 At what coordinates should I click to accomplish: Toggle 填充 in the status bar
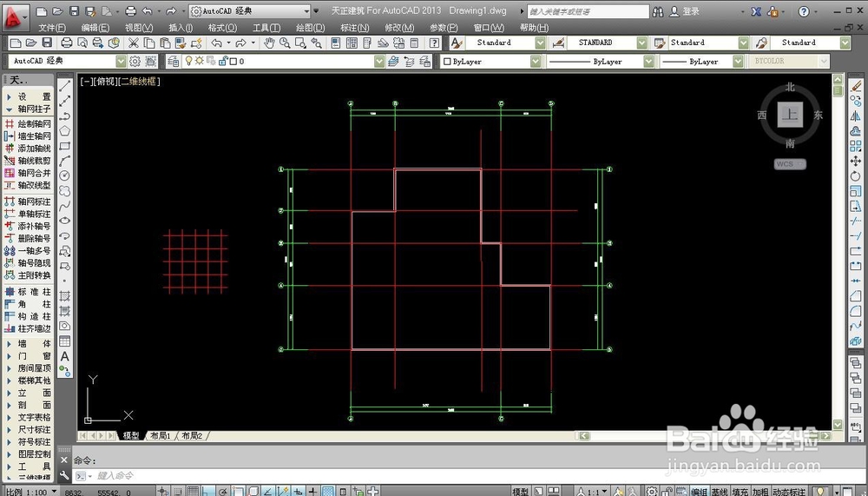tap(740, 492)
